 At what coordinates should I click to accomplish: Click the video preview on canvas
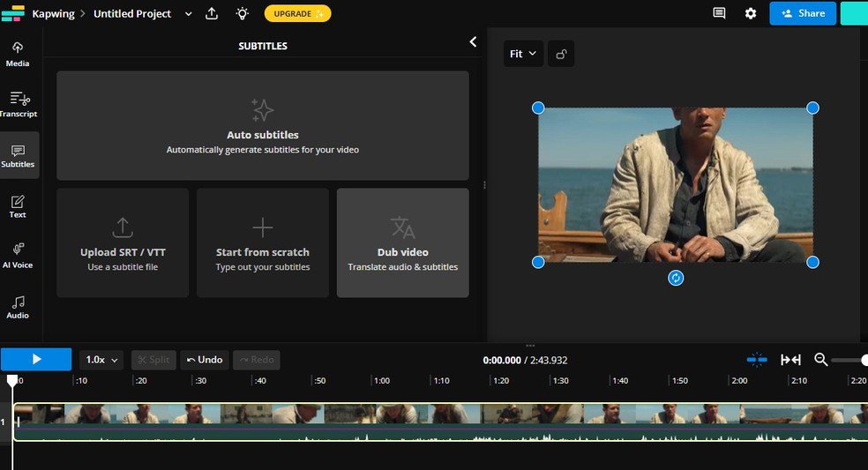point(676,185)
